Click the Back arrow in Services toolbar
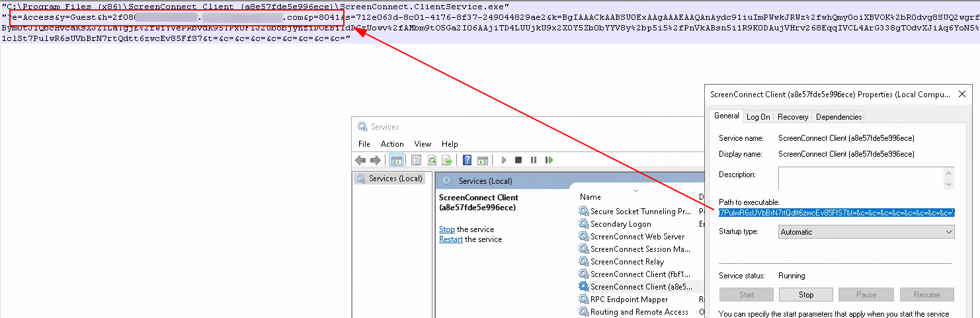Screen dimensions: 980x318 360,160
